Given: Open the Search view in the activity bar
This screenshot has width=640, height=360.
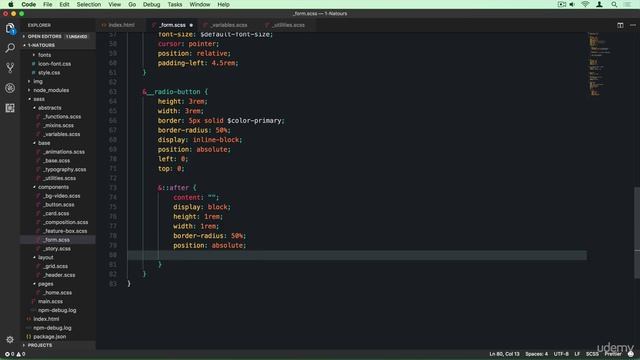Looking at the screenshot, I should [x=10, y=48].
